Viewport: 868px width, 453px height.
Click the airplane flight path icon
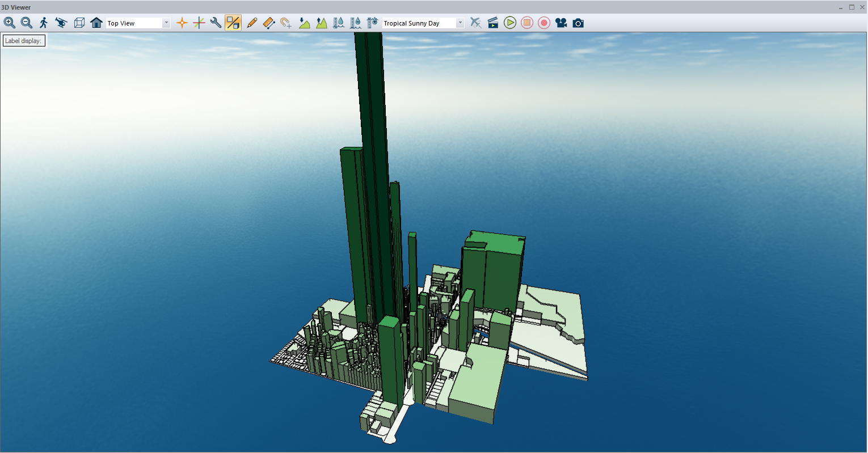point(476,23)
